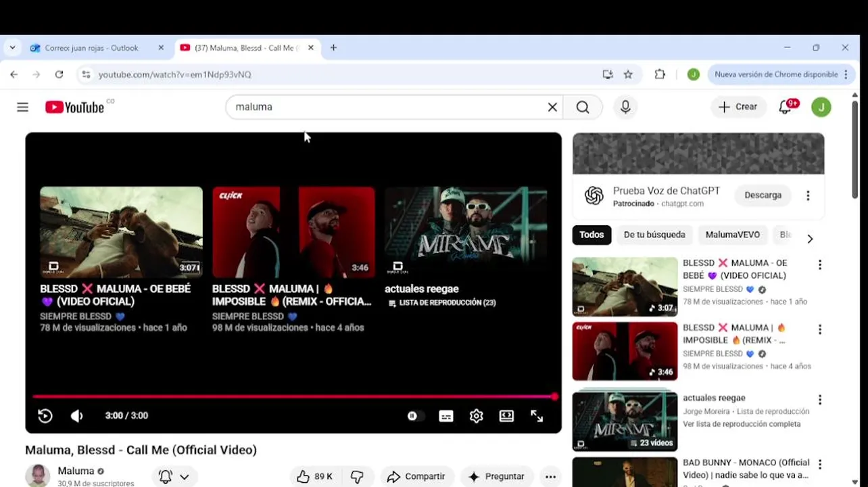Like the video with thumbs up
This screenshot has width=868, height=487.
314,476
